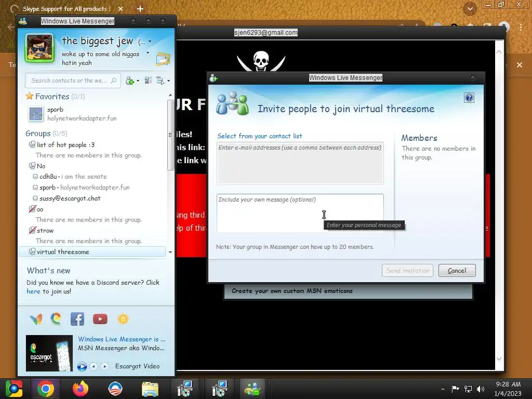
Task: Open File Explorer from the taskbar
Action: 150,389
